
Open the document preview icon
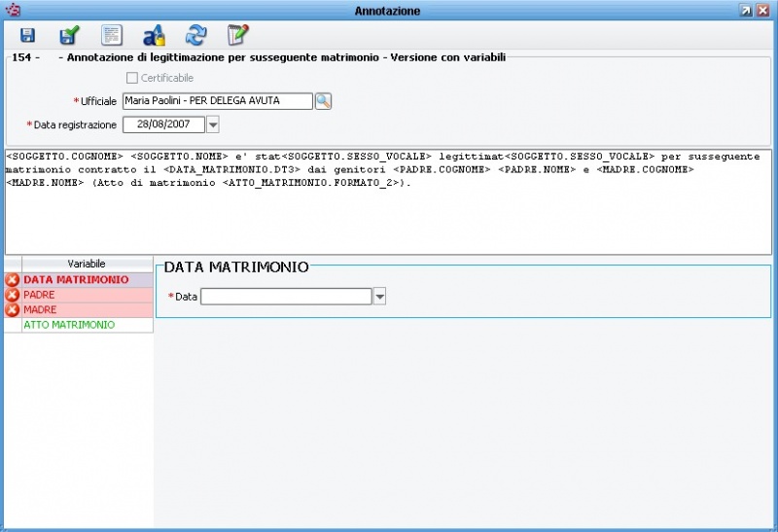112,35
